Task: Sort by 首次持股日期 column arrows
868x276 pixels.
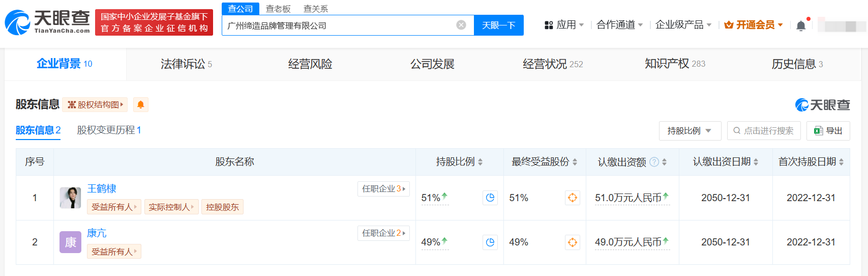Action: tap(841, 162)
